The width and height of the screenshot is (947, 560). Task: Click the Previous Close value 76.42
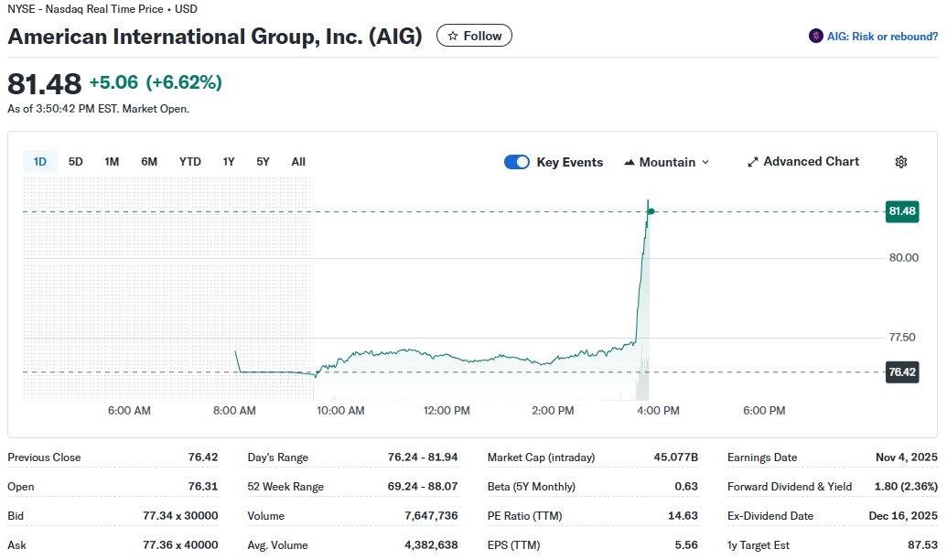pyautogui.click(x=203, y=458)
